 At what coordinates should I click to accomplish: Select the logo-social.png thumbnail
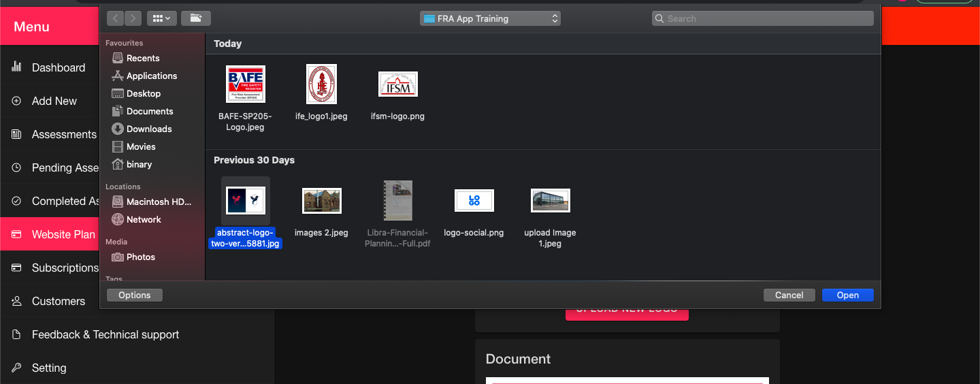[x=474, y=200]
